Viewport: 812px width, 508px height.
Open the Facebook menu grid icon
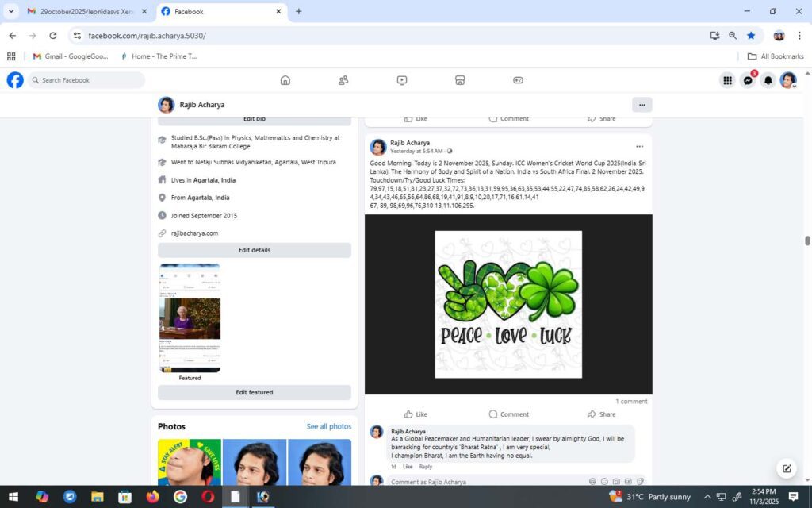pos(727,80)
